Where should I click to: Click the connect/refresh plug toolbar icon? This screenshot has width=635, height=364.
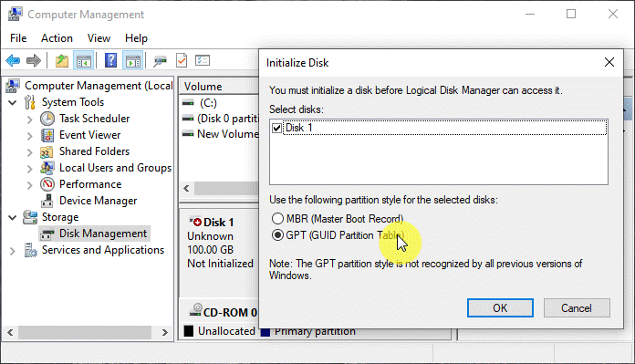160,61
